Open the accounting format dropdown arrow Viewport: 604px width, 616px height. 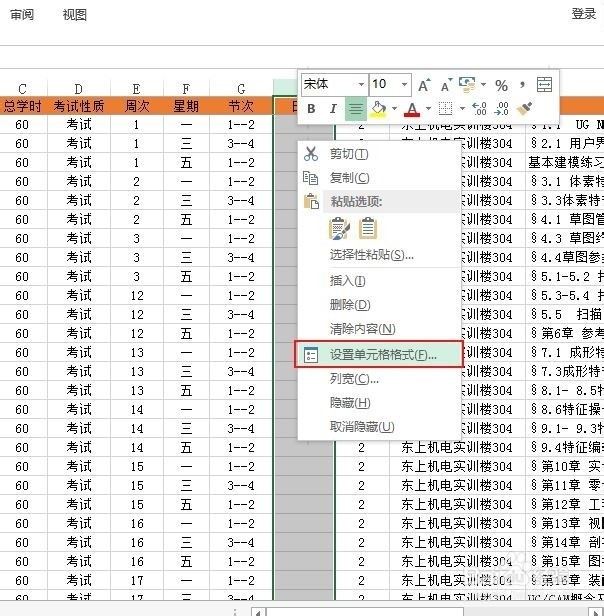[483, 84]
